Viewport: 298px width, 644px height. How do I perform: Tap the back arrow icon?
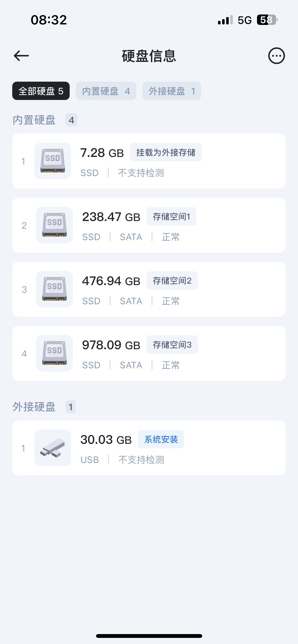[21, 56]
